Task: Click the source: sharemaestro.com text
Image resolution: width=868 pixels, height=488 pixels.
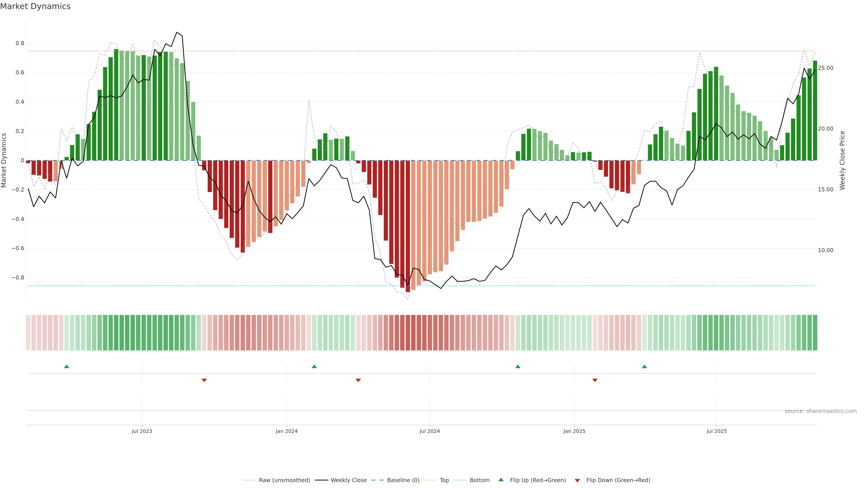Action: pos(821,411)
